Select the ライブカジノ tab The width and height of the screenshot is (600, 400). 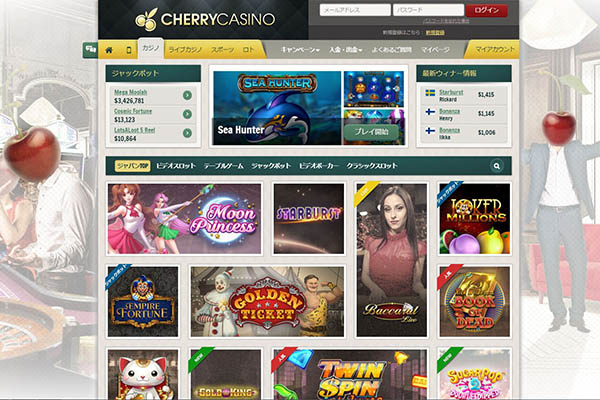(185, 50)
